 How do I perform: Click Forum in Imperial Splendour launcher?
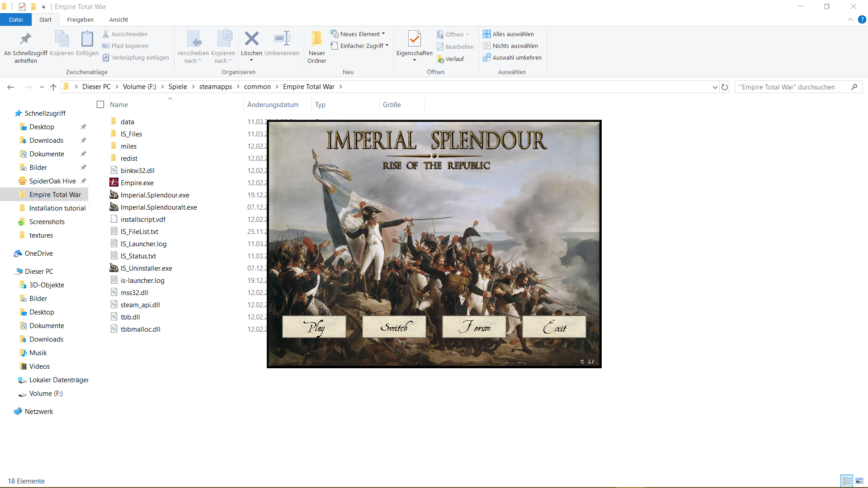tap(474, 327)
